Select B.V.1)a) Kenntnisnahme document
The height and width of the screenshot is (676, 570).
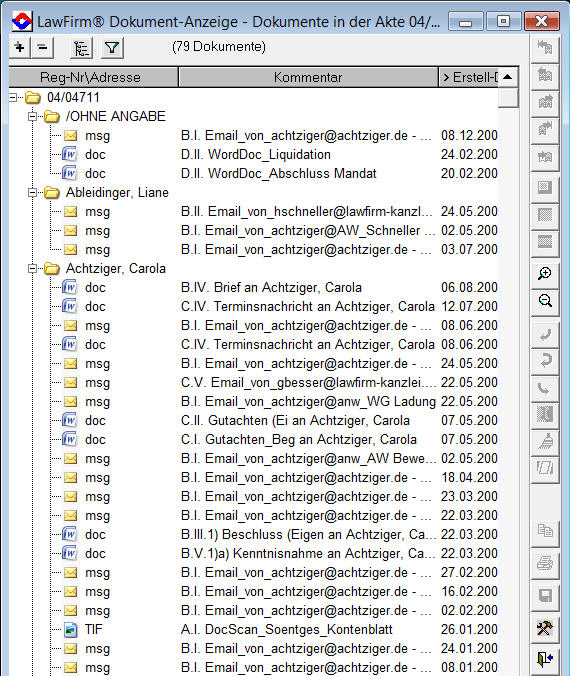(x=308, y=554)
